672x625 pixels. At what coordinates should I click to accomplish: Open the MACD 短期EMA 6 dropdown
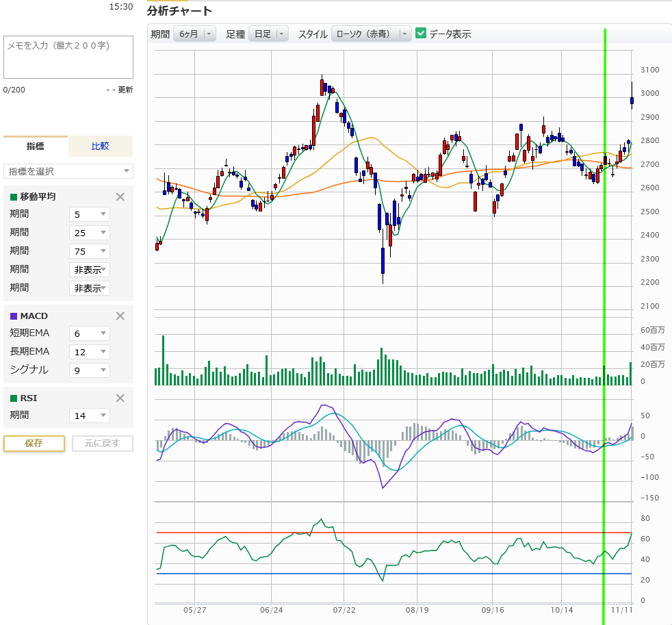point(90,334)
